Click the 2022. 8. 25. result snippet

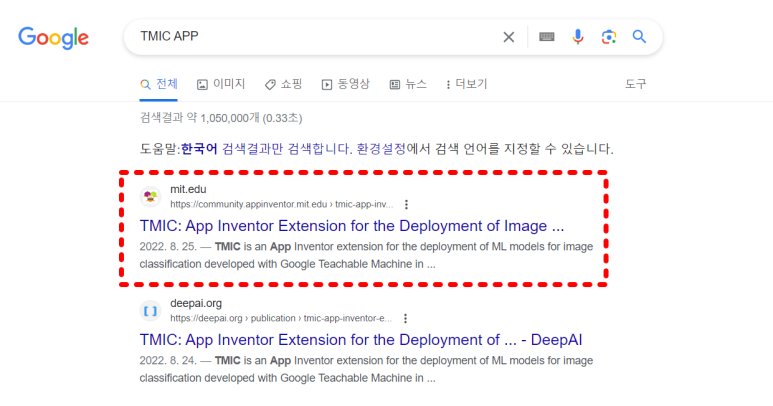(366, 255)
